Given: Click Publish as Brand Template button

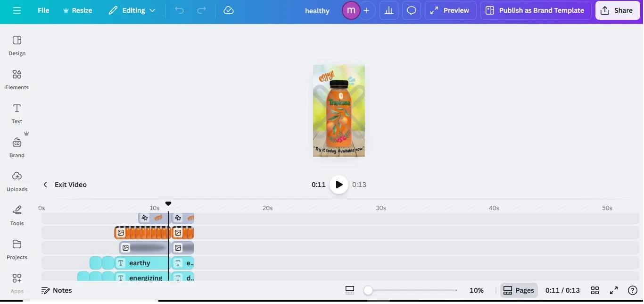Looking at the screenshot, I should (x=536, y=10).
